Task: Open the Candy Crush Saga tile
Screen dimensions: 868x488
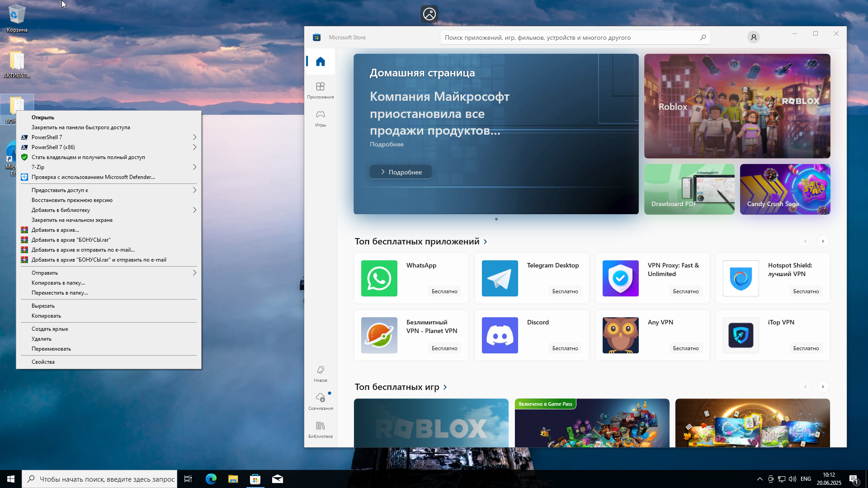Action: click(x=785, y=189)
